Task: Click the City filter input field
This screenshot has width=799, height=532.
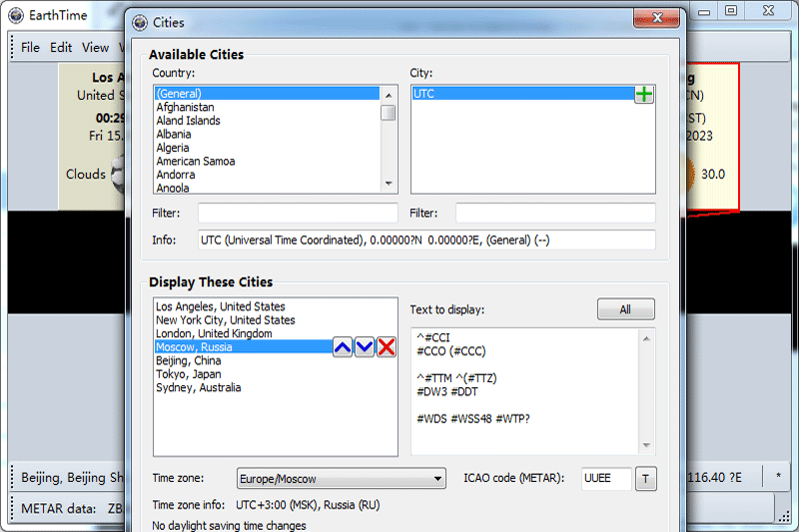Action: [x=555, y=213]
